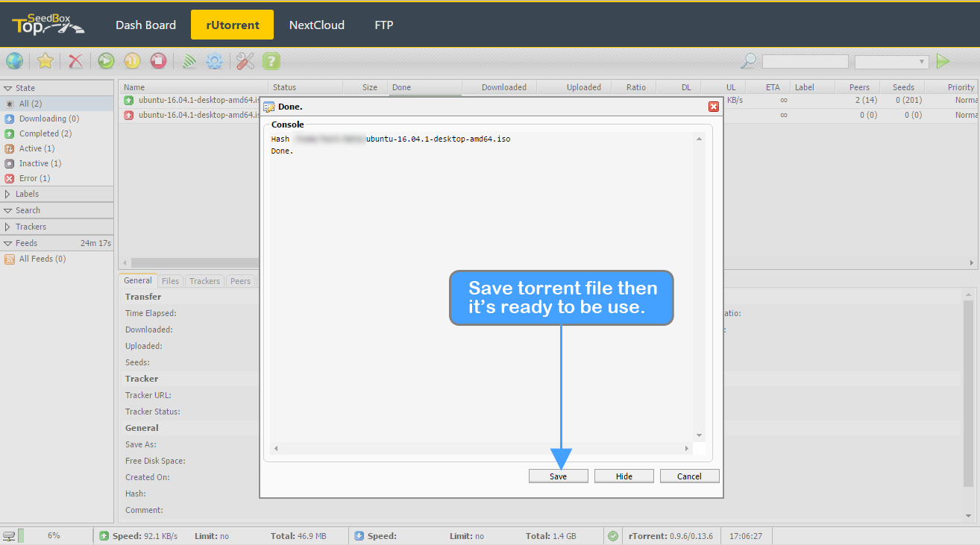Click the Save button in dialog
The image size is (980, 545).
pyautogui.click(x=558, y=476)
